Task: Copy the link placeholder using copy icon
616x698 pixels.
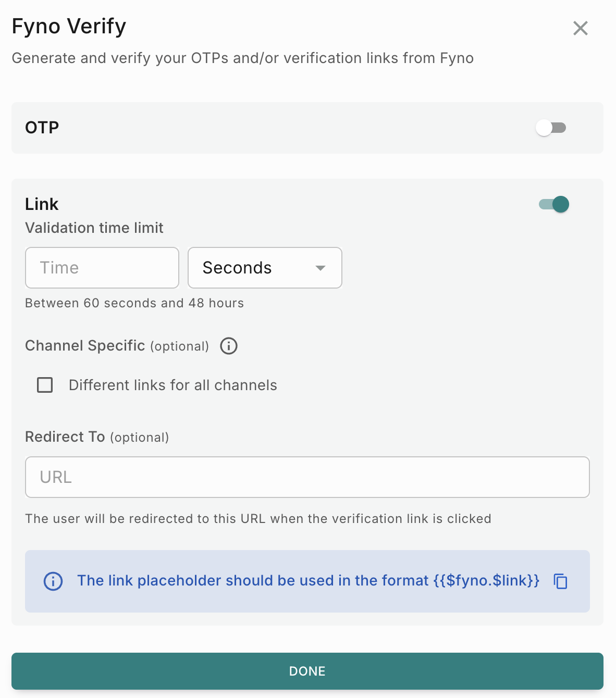Action: (560, 581)
